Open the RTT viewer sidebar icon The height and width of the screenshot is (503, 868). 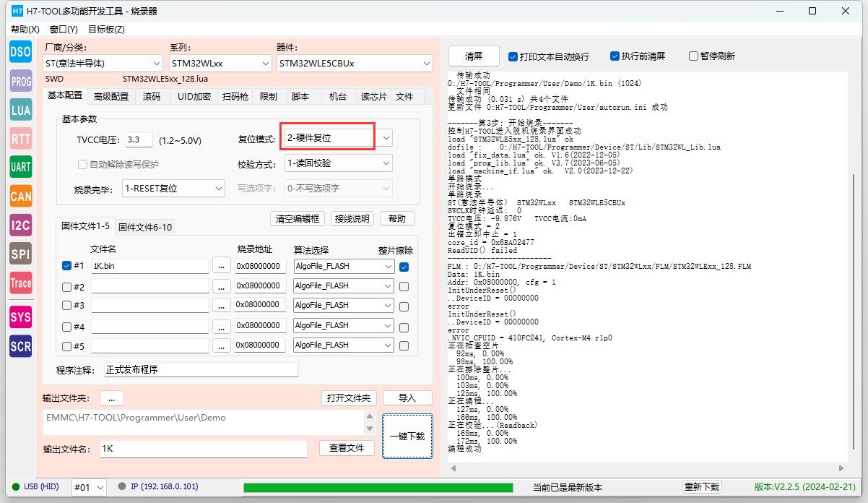coord(20,138)
